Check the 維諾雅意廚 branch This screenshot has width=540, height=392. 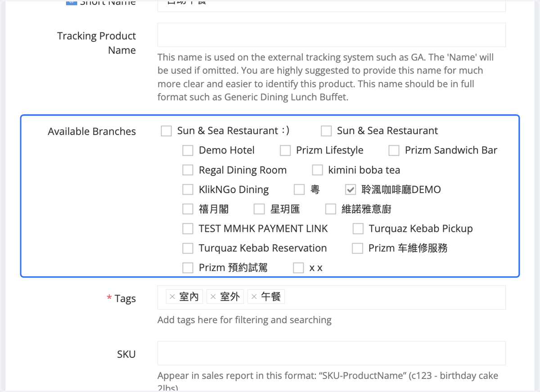[x=331, y=209]
